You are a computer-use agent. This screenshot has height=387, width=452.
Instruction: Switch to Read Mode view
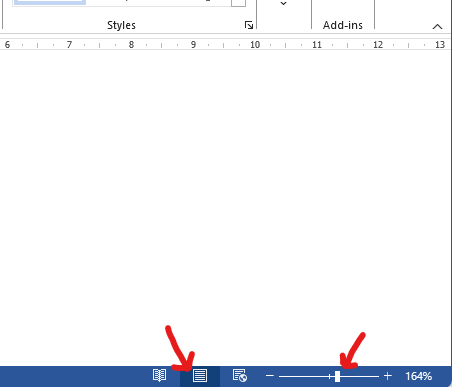pos(159,376)
